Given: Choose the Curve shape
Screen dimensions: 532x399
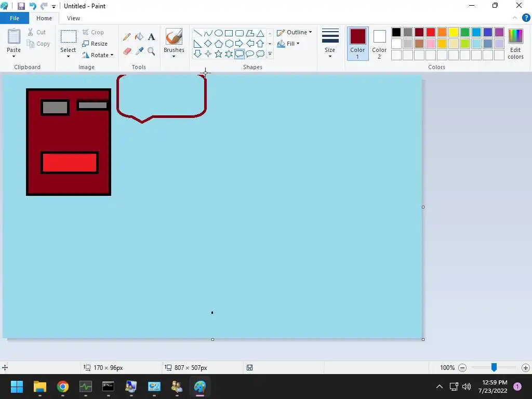Looking at the screenshot, I should pyautogui.click(x=208, y=33).
